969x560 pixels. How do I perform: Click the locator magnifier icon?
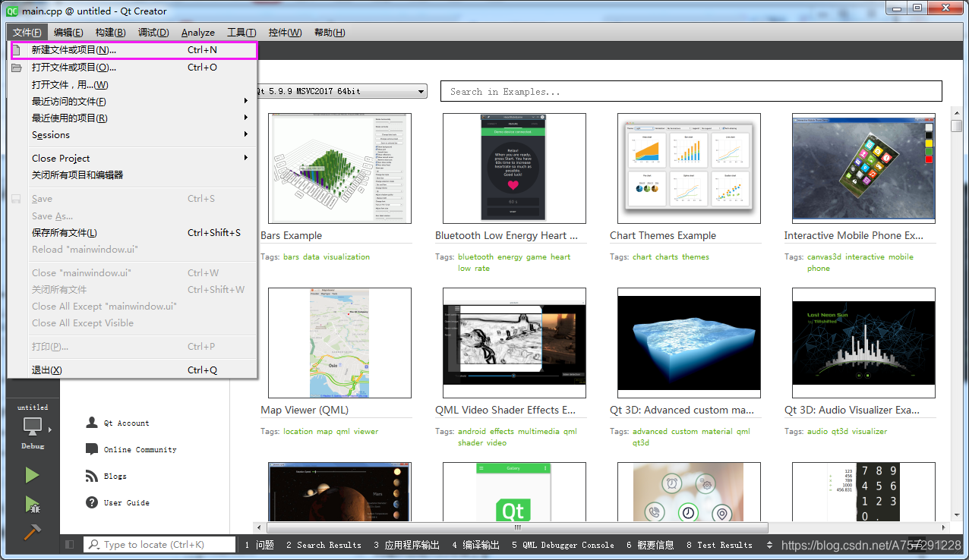pos(94,545)
